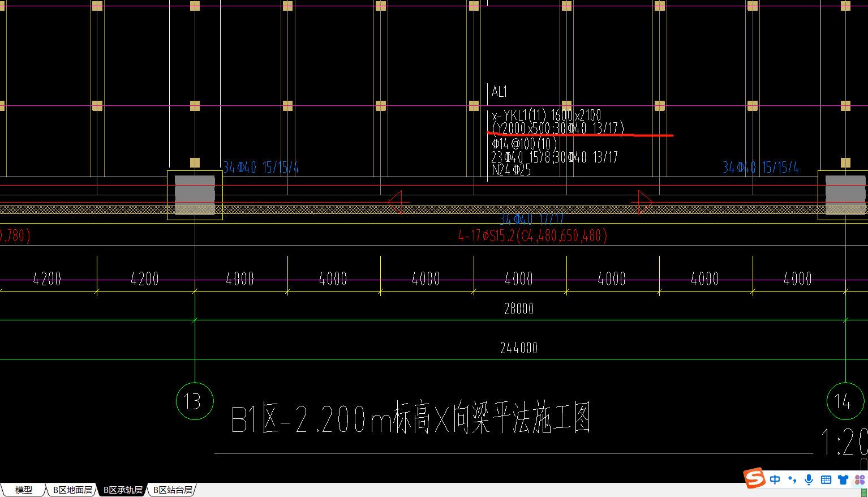Open the Sogou skin shirt icon

click(x=843, y=479)
